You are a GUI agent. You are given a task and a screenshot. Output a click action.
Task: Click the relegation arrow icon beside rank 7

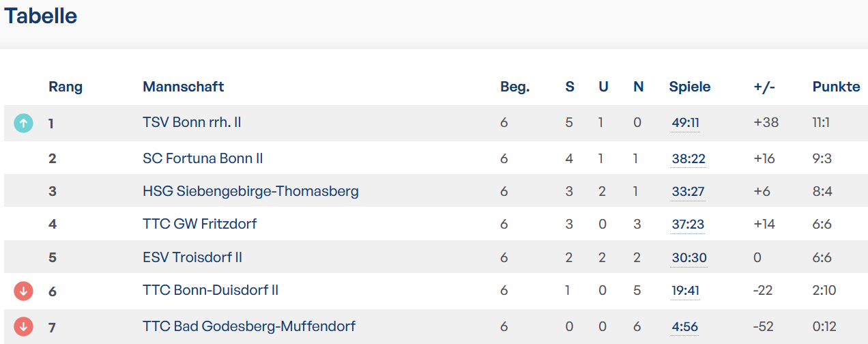click(23, 326)
